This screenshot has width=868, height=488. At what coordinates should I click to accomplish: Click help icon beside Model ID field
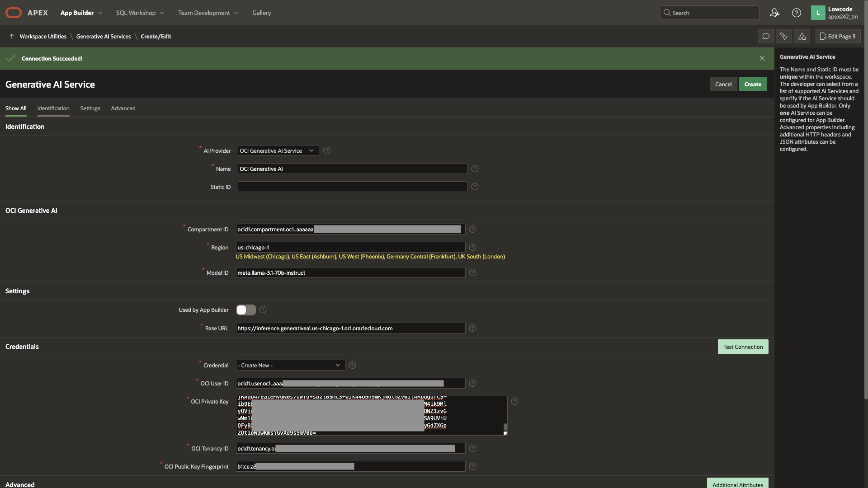coord(472,272)
